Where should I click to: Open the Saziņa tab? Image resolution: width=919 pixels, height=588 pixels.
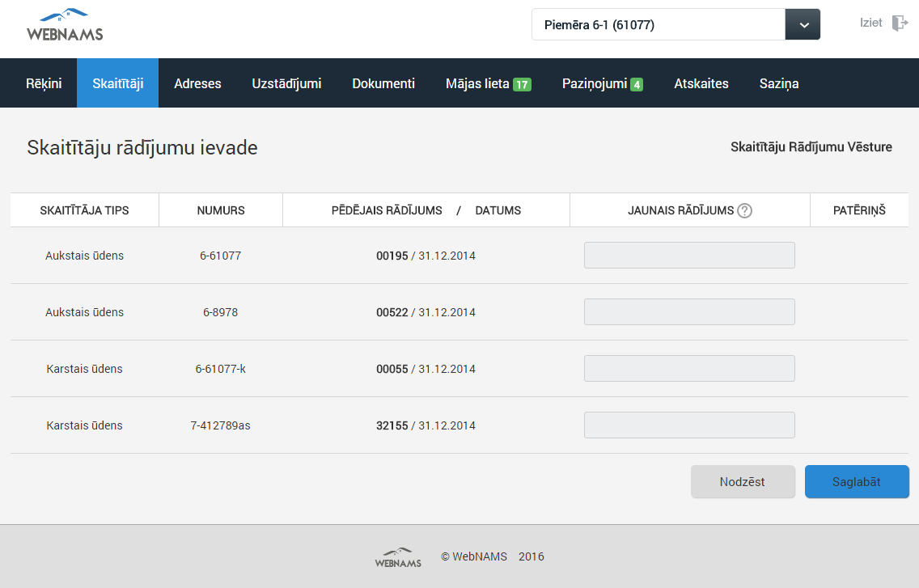(x=779, y=83)
